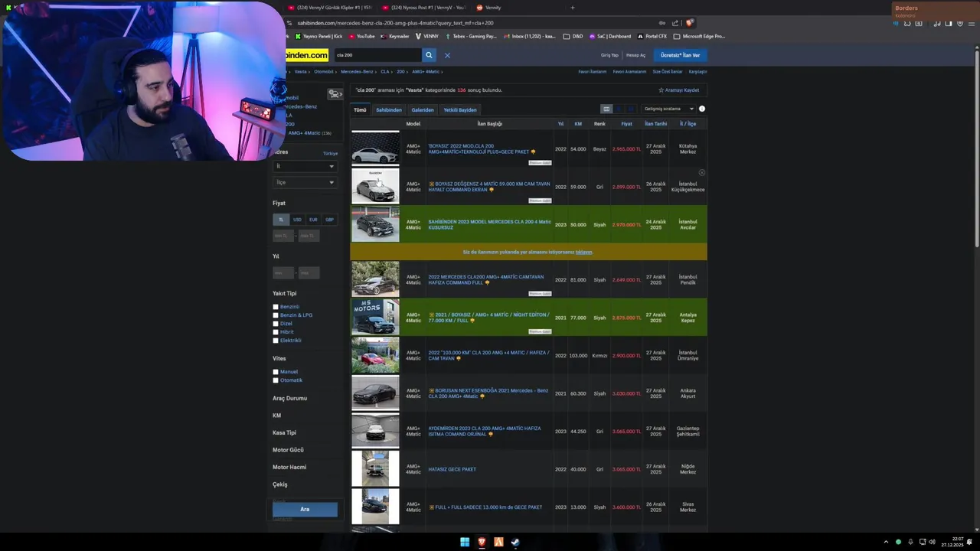Check the Manuel transmission box
Screen dimensions: 980x551
[x=276, y=372]
